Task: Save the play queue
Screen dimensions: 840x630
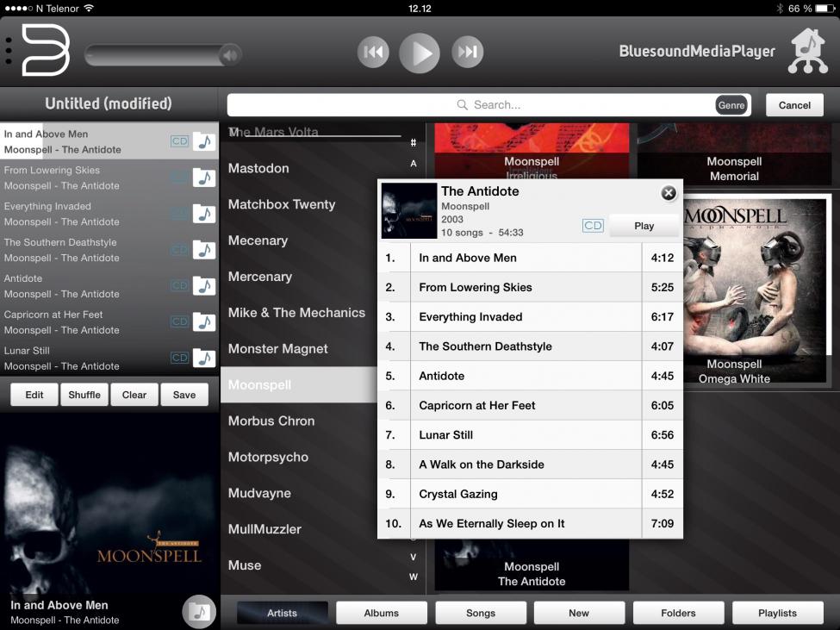Action: point(184,395)
